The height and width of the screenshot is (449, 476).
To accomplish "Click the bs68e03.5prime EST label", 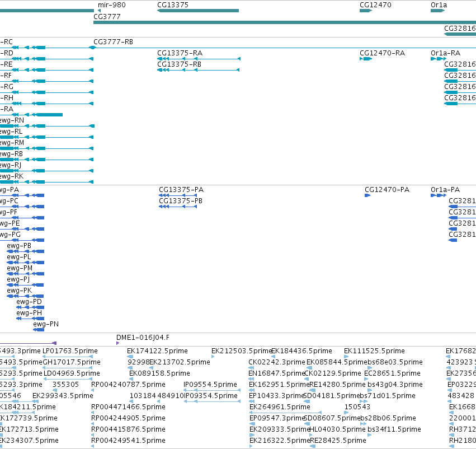I will pyautogui.click(x=395, y=362).
